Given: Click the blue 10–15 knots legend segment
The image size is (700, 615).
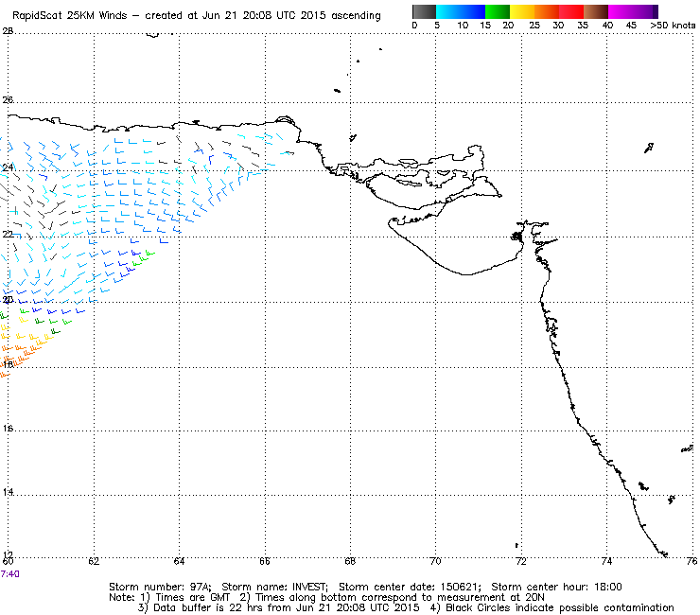Looking at the screenshot, I should [473, 11].
